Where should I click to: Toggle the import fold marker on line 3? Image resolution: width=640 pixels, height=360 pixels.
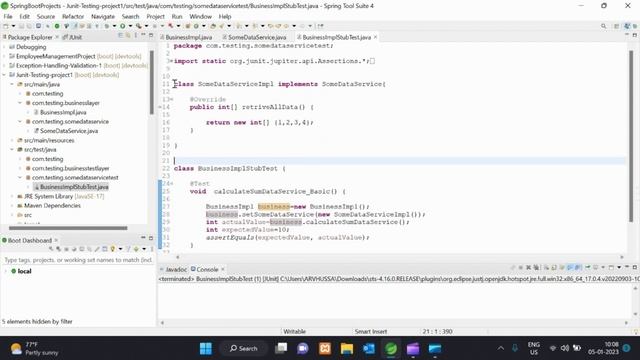coord(171,61)
